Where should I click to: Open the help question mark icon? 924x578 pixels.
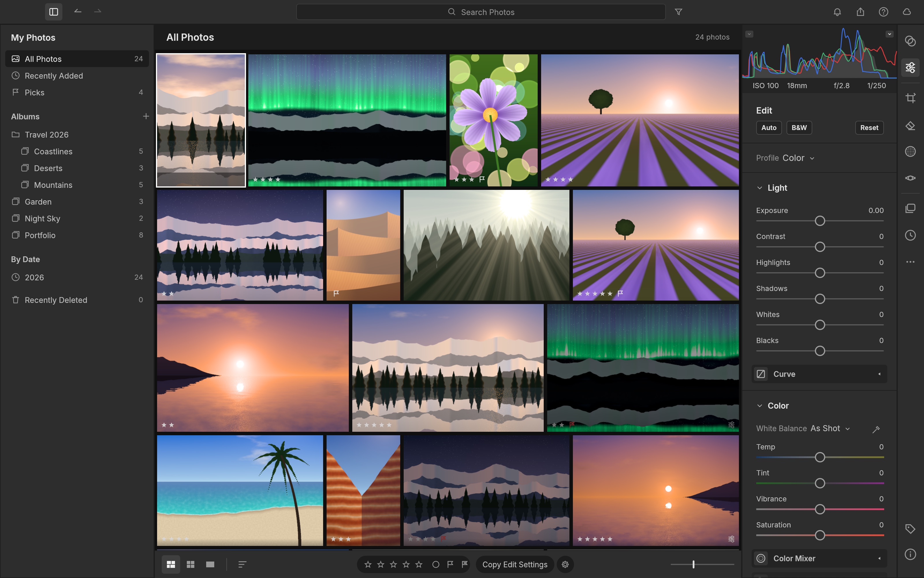click(x=884, y=12)
